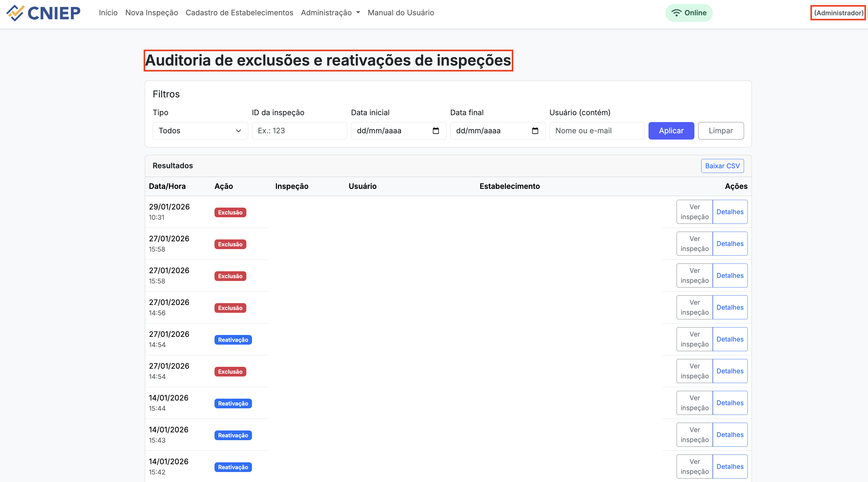Click Reativação badge on 14/01/2026 15:44 row
868x482 pixels.
click(x=233, y=404)
